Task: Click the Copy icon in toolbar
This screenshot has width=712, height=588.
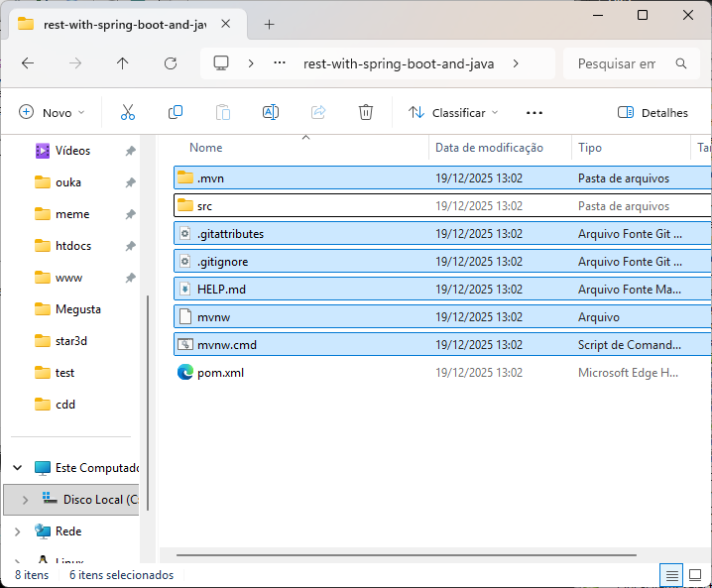Action: click(176, 112)
